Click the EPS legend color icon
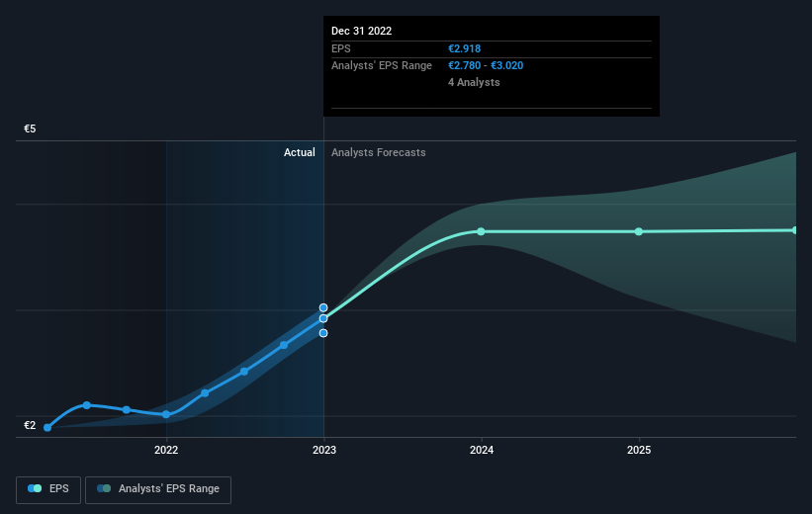 35,488
